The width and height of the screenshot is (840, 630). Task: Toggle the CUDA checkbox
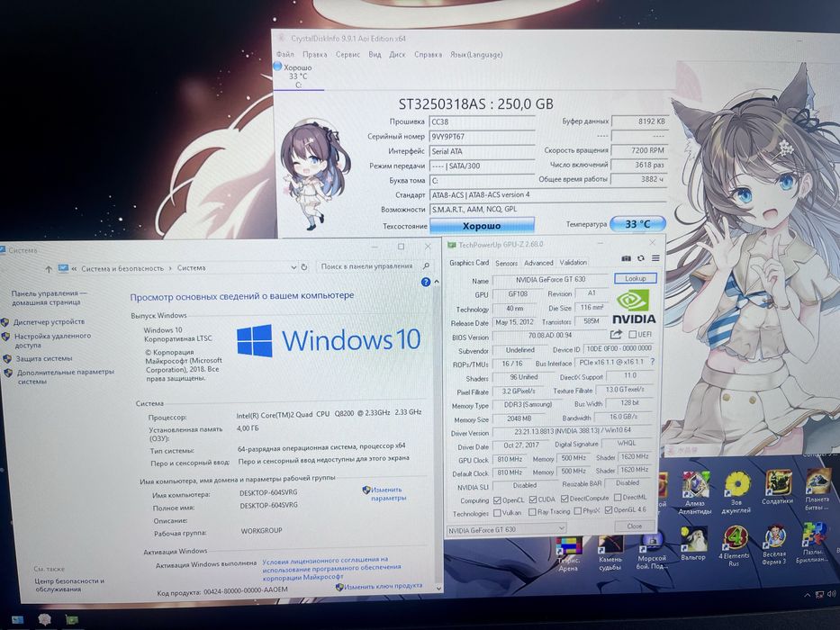point(532,499)
